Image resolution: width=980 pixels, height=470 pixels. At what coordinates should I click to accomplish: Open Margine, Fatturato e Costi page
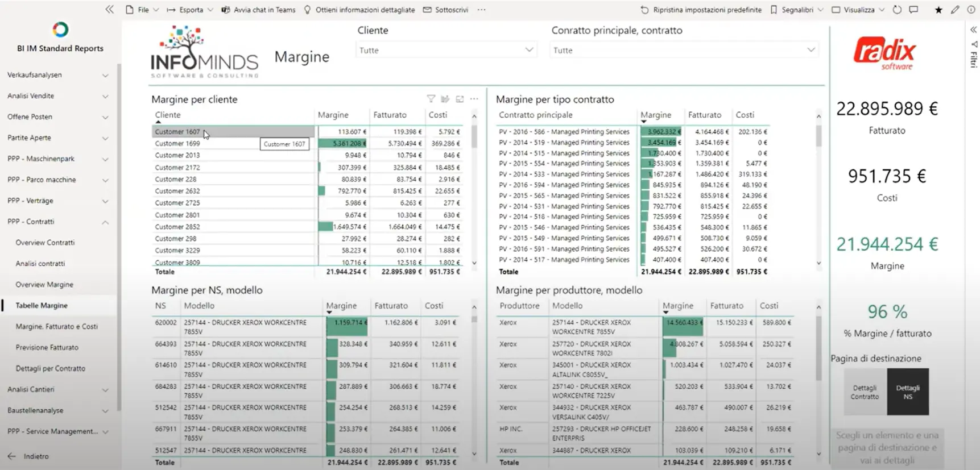coord(57,327)
